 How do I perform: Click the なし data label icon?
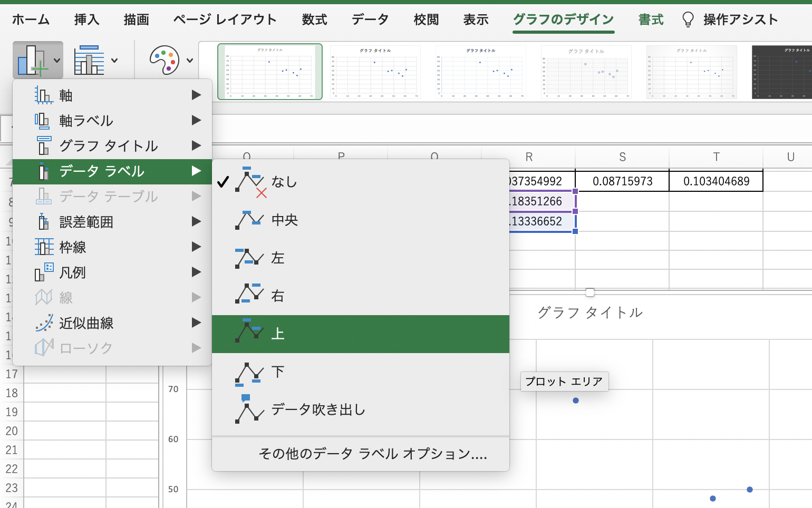coord(250,182)
